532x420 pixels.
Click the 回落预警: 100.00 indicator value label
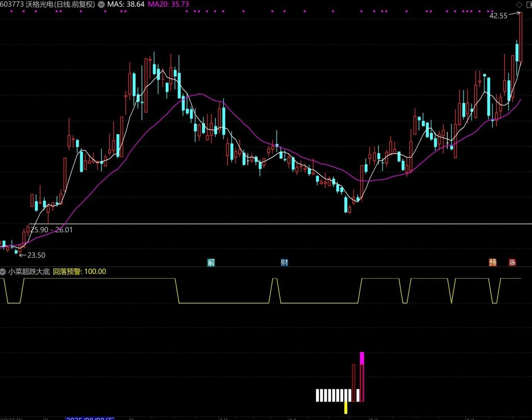click(x=79, y=272)
